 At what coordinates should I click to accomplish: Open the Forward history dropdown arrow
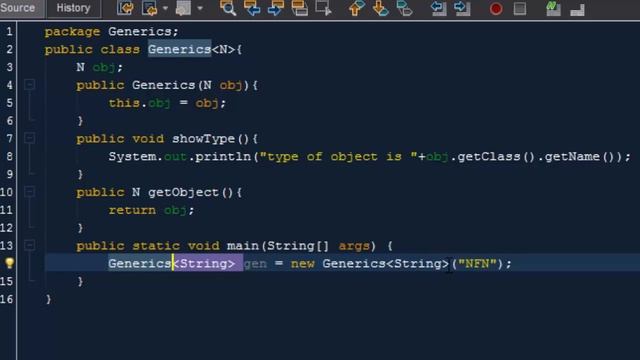tap(200, 8)
